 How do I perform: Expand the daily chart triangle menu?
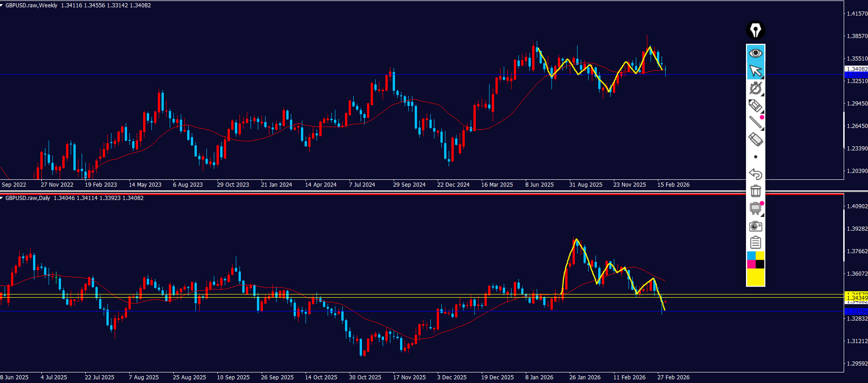pyautogui.click(x=2, y=198)
